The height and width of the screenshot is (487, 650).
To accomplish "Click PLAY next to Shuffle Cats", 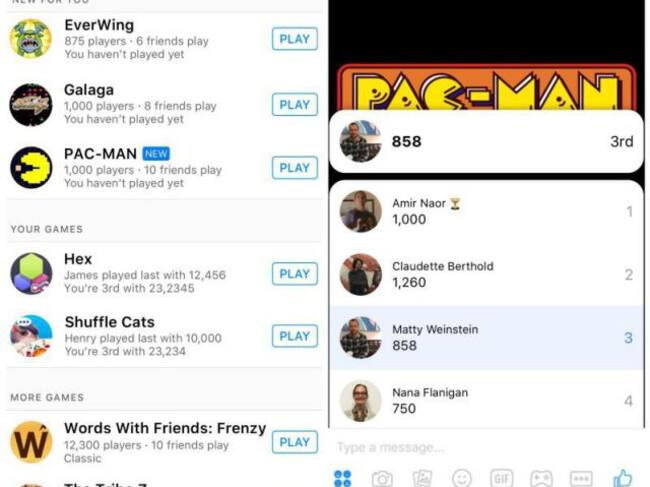I will tap(295, 336).
